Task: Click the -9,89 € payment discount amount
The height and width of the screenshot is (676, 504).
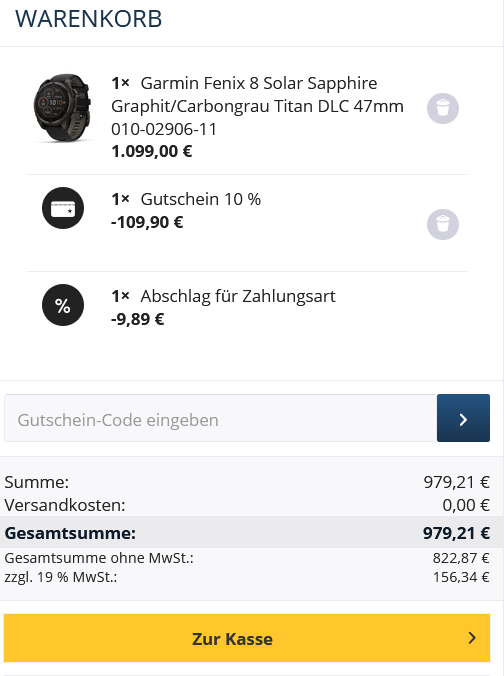Action: click(138, 319)
